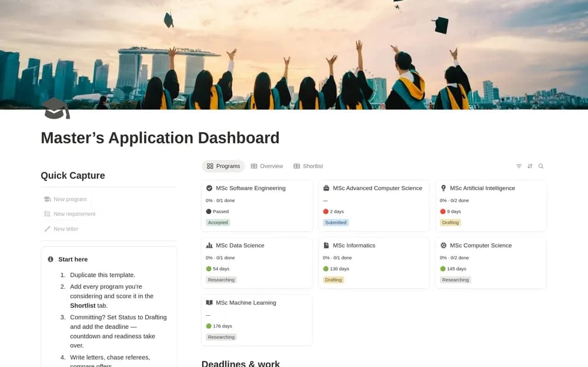Click the Master's Application Dashboard title

pos(160,138)
